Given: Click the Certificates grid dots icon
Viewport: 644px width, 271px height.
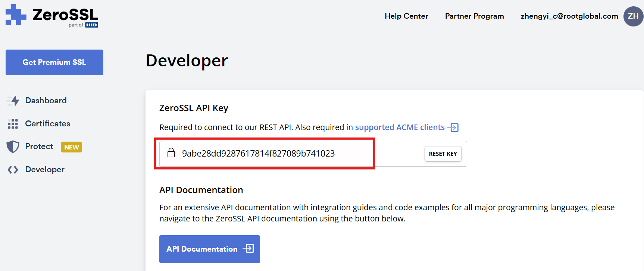Looking at the screenshot, I should point(13,124).
